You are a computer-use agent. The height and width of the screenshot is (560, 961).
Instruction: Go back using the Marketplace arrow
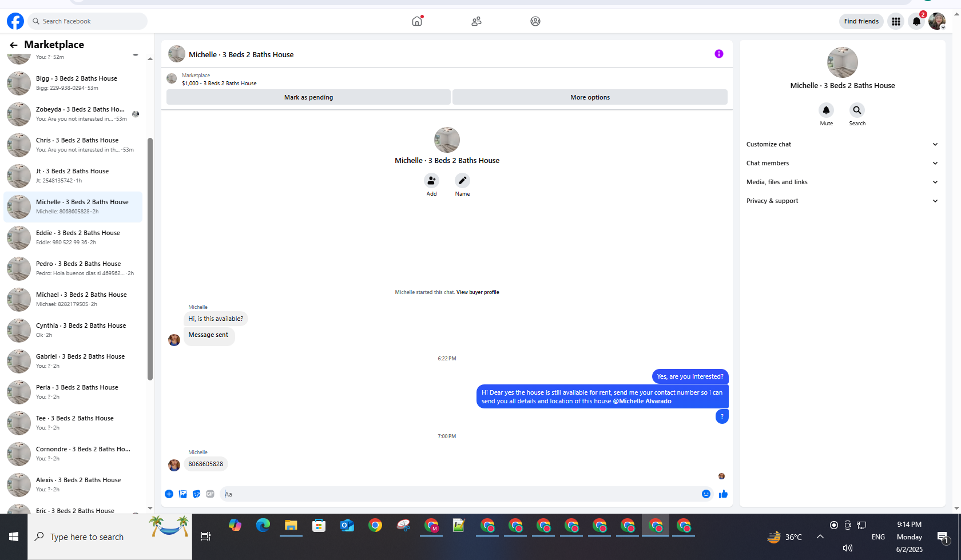pos(14,45)
